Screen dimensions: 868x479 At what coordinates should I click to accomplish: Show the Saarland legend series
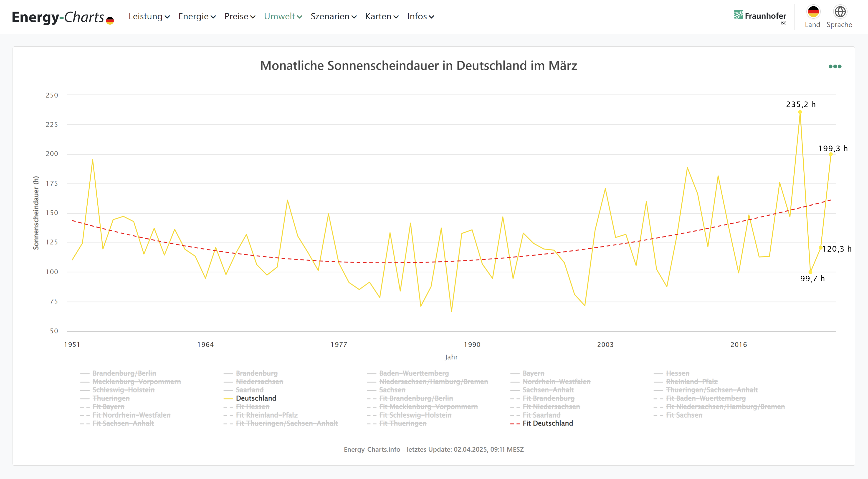(244, 390)
